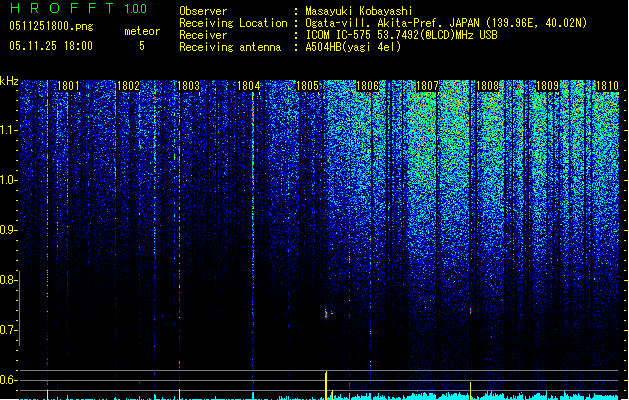Viewport: 629px width, 400px height.
Task: Click the tall yellow intensity spike after 1805
Action: point(326,385)
